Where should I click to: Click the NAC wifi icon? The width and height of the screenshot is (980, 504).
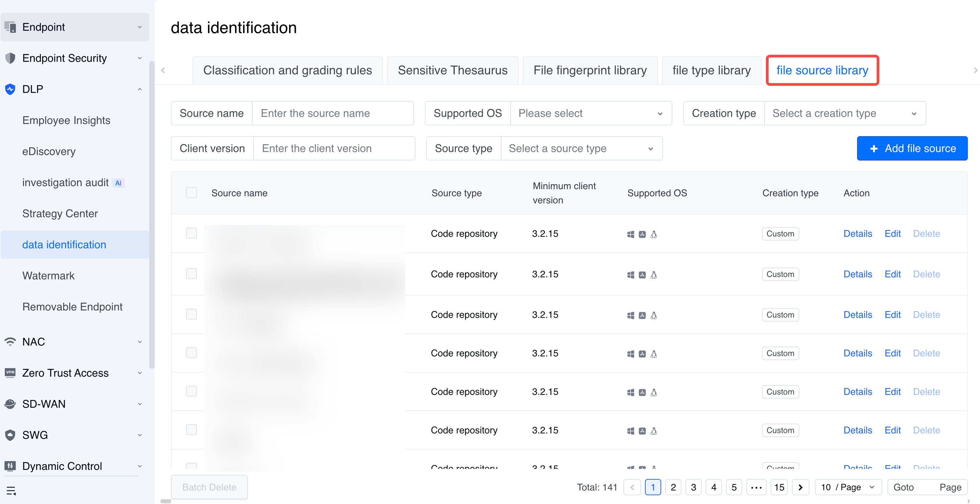coord(10,342)
